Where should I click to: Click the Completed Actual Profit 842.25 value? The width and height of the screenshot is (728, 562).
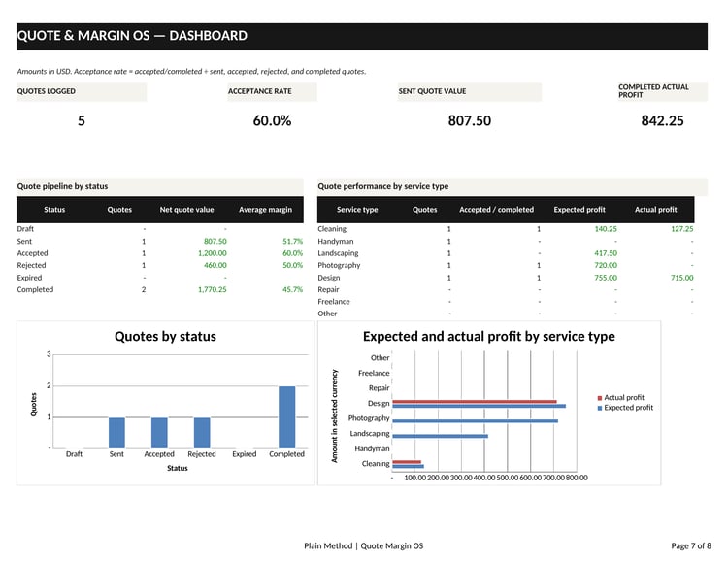(663, 120)
